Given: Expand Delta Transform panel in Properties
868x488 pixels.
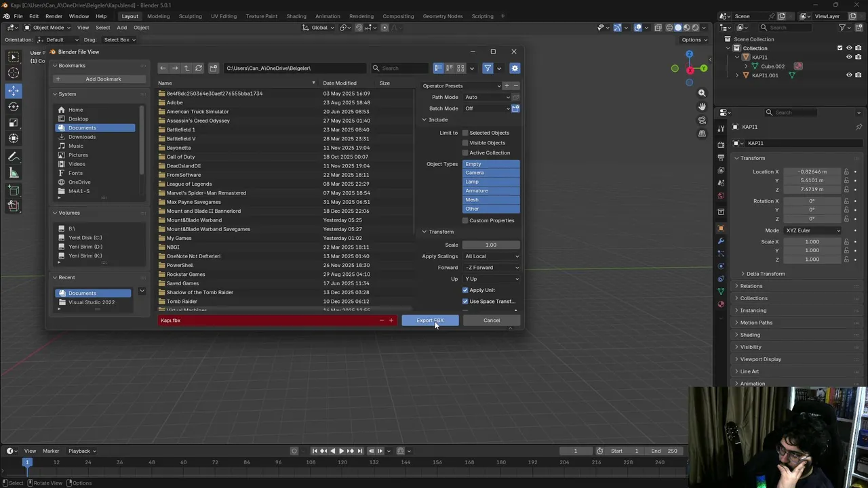Looking at the screenshot, I should pos(765,274).
